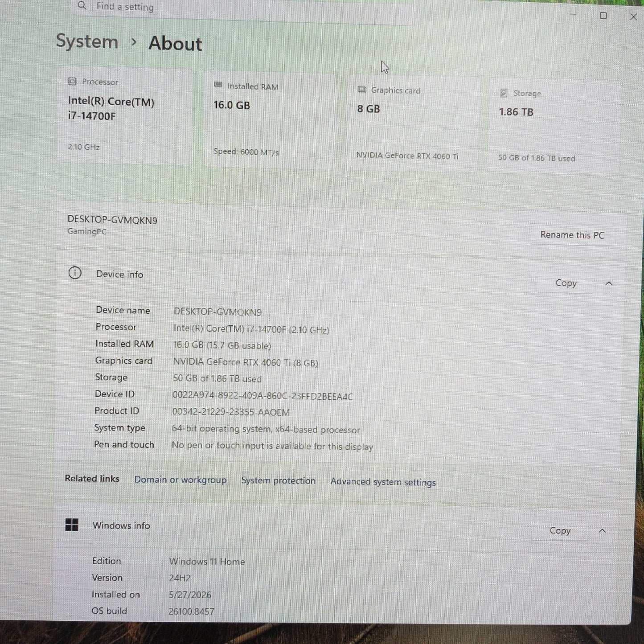Viewport: 644px width, 644px height.
Task: Select installed on date 5/27/2026
Action: [x=190, y=595]
